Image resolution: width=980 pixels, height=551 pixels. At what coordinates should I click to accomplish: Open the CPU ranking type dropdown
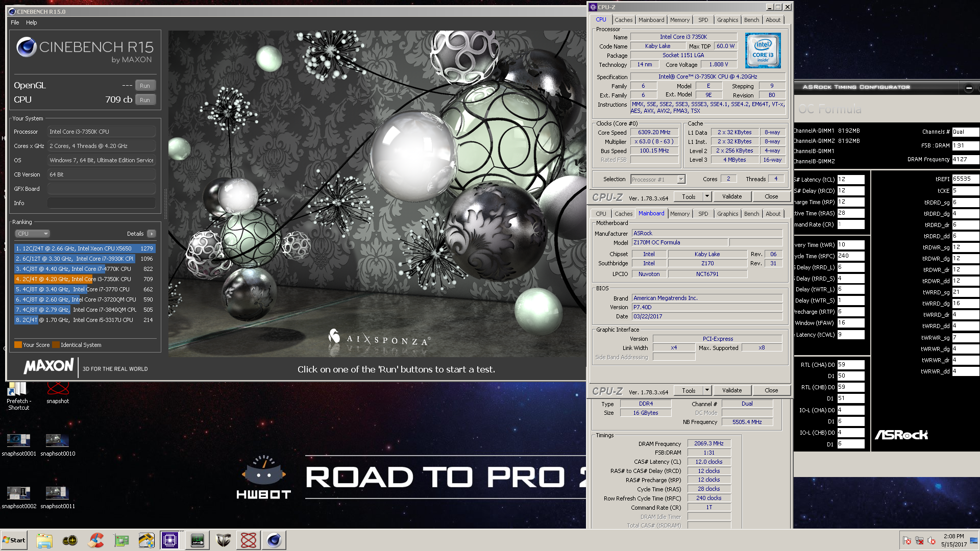(32, 234)
